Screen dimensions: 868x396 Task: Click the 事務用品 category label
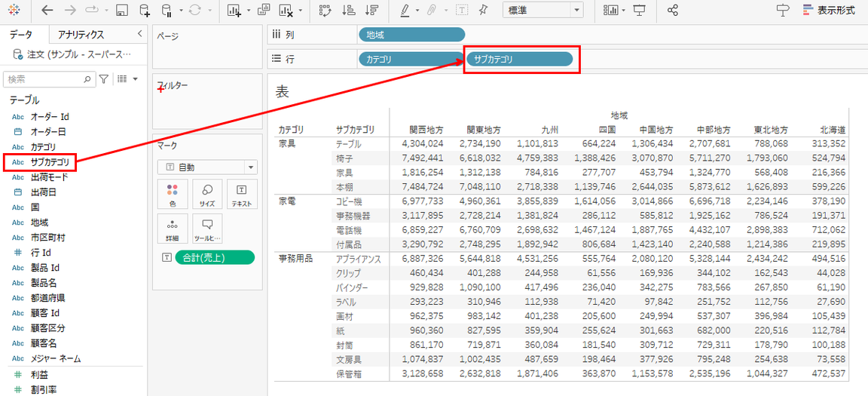click(x=295, y=259)
